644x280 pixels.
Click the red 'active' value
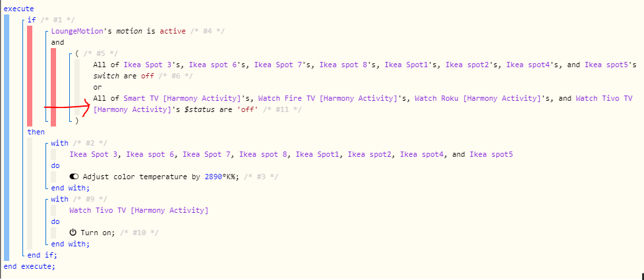pyautogui.click(x=173, y=31)
